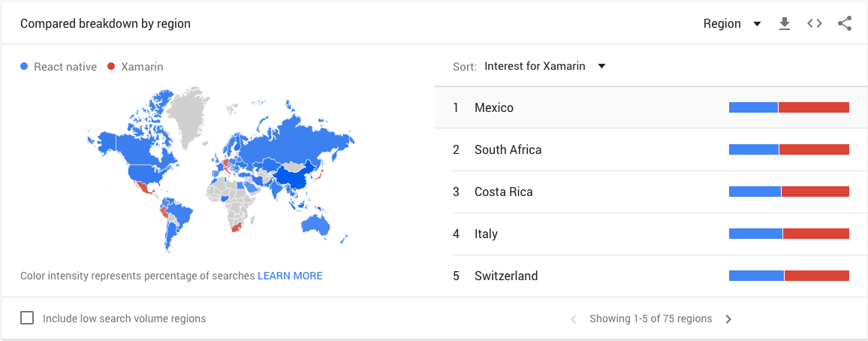
Task: Open Costa Rica region entry
Action: point(651,192)
